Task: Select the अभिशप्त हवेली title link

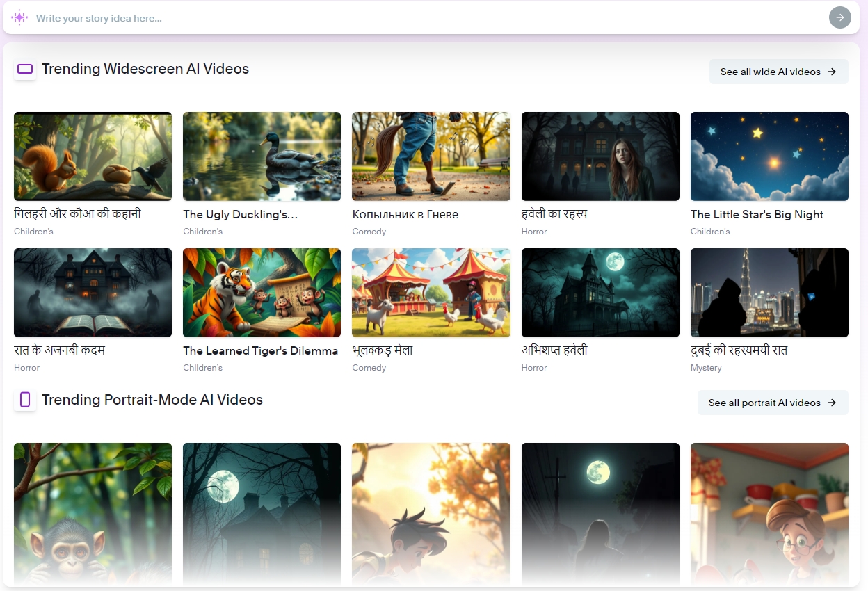Action: (554, 350)
